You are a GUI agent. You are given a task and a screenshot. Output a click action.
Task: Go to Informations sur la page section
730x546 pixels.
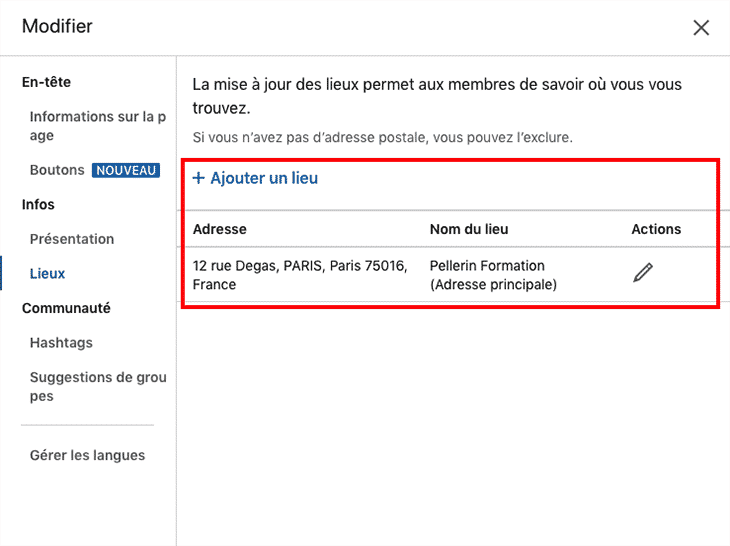98,126
